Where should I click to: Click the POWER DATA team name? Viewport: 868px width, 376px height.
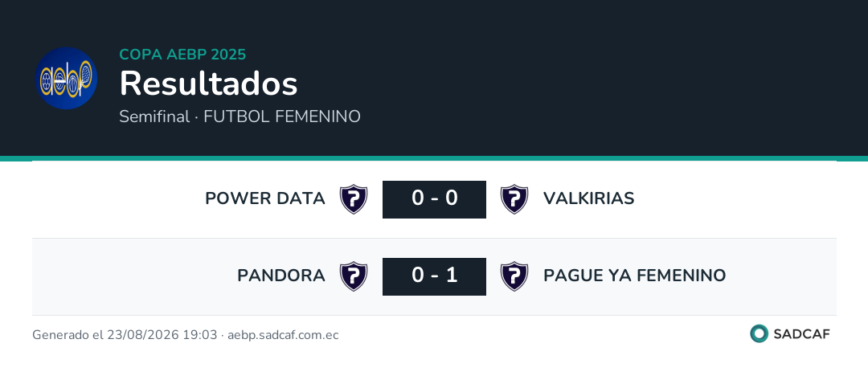(x=265, y=198)
